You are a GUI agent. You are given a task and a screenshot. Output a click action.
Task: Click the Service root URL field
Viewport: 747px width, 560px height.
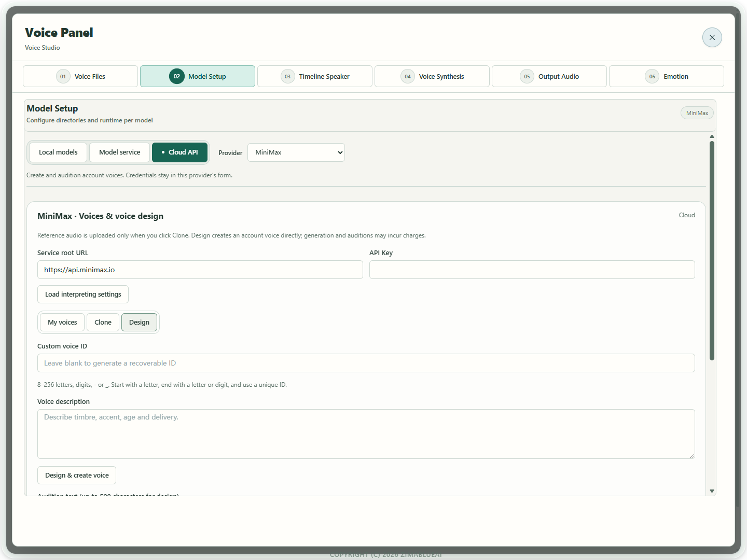click(x=200, y=270)
